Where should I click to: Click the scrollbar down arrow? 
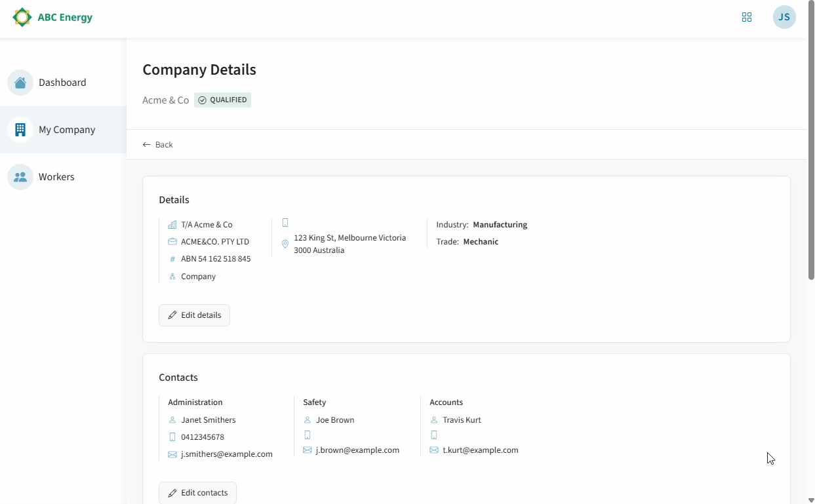pyautogui.click(x=811, y=500)
